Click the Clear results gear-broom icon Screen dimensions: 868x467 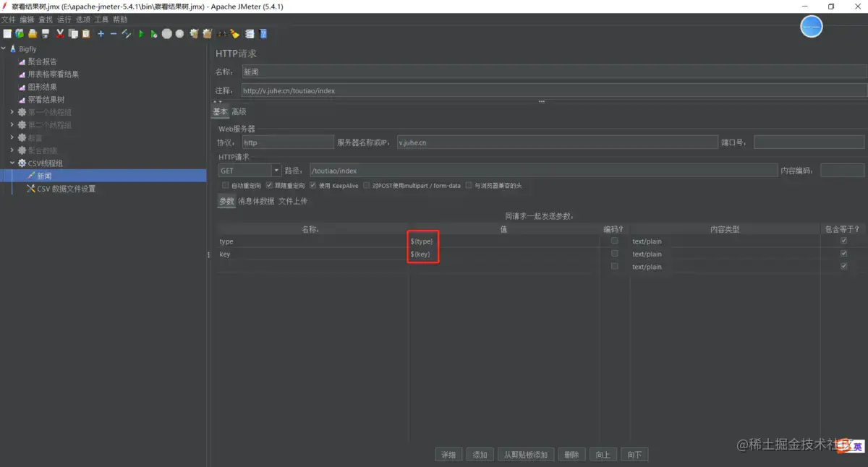click(194, 33)
